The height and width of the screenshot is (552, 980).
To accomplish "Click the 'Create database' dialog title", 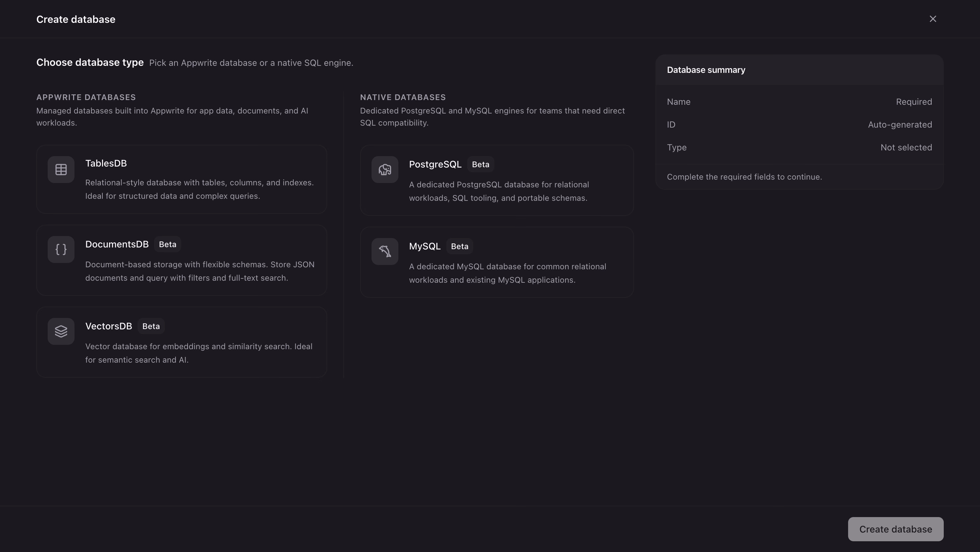I will (76, 19).
